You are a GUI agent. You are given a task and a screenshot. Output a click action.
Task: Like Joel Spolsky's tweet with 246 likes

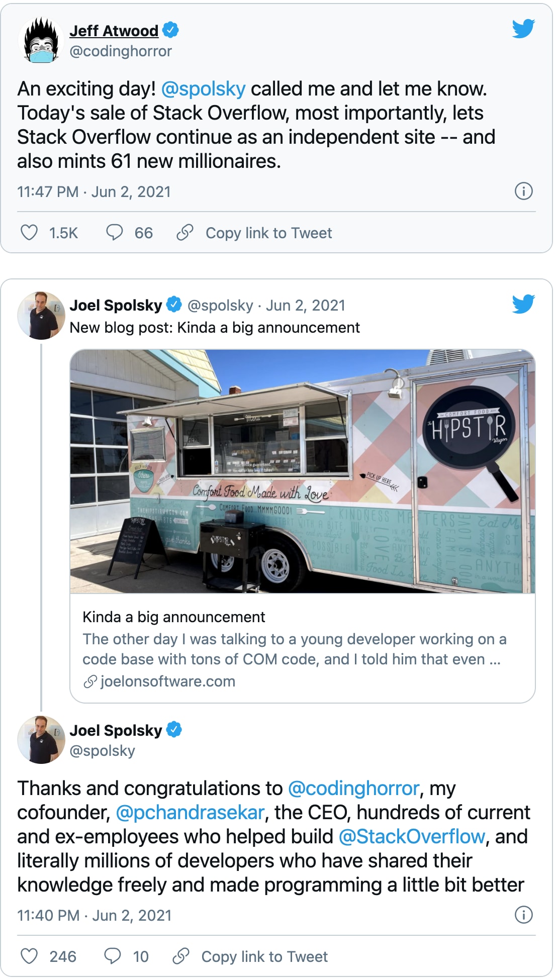(29, 956)
